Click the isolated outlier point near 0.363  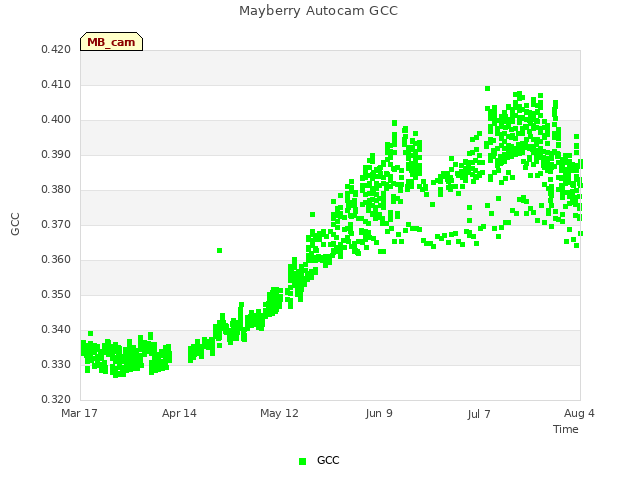[220, 250]
